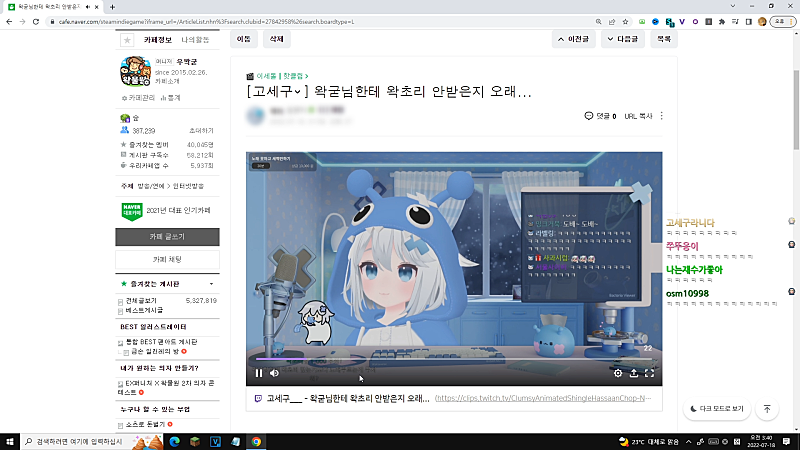Share the clip via the player's share icon
Image resolution: width=800 pixels, height=450 pixels.
634,373
